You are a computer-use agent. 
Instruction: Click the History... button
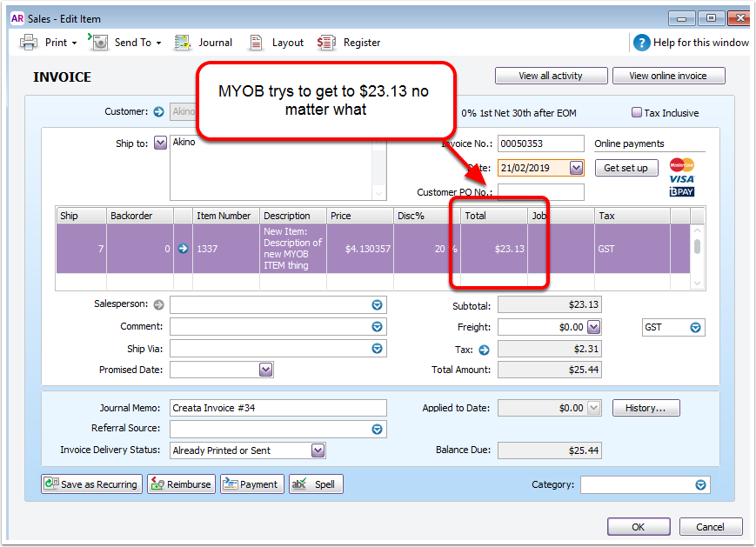pyautogui.click(x=646, y=408)
